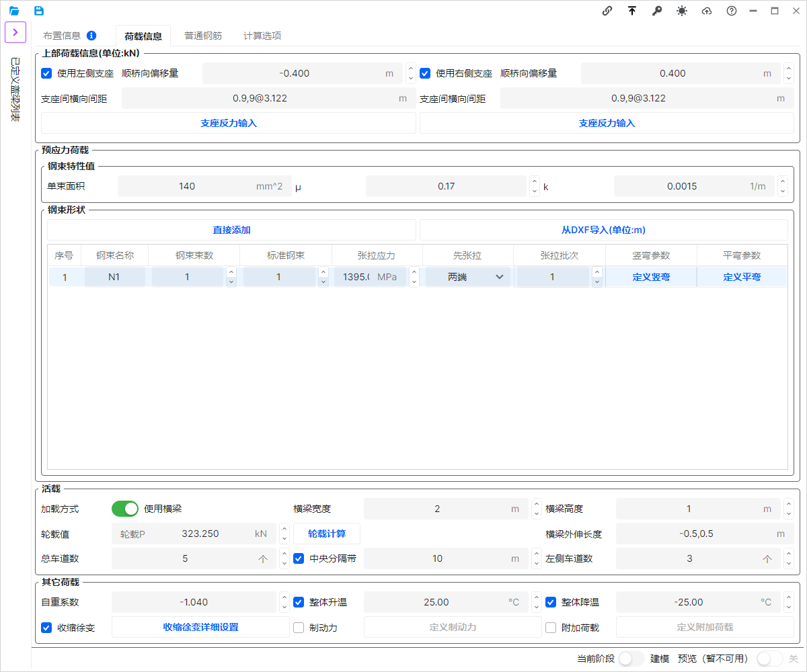Open the 计算选项 tab
The width and height of the screenshot is (807, 672).
point(262,36)
